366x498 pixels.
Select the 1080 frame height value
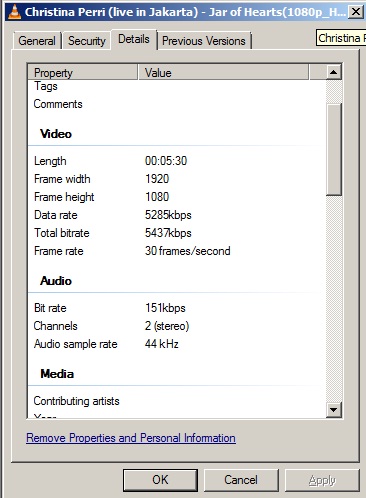tap(157, 197)
